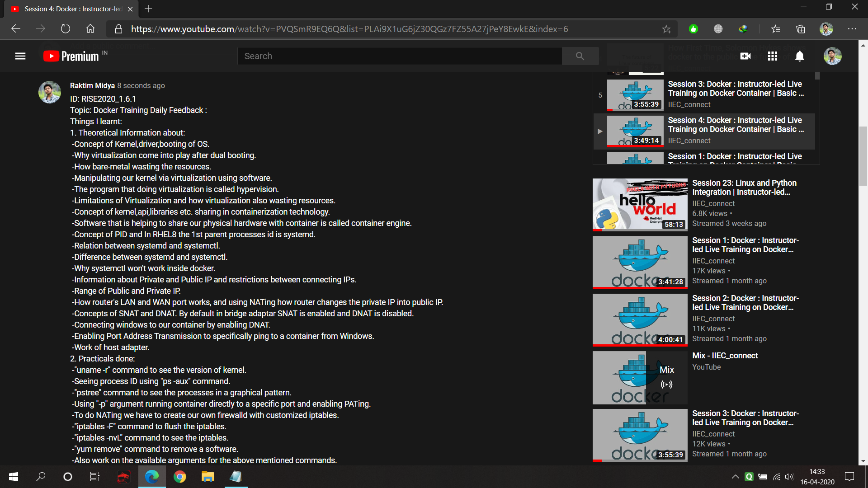868x488 pixels.
Task: Click the Docker thumbnail in the recommendations with 3:55:39 duration
Action: (640, 435)
